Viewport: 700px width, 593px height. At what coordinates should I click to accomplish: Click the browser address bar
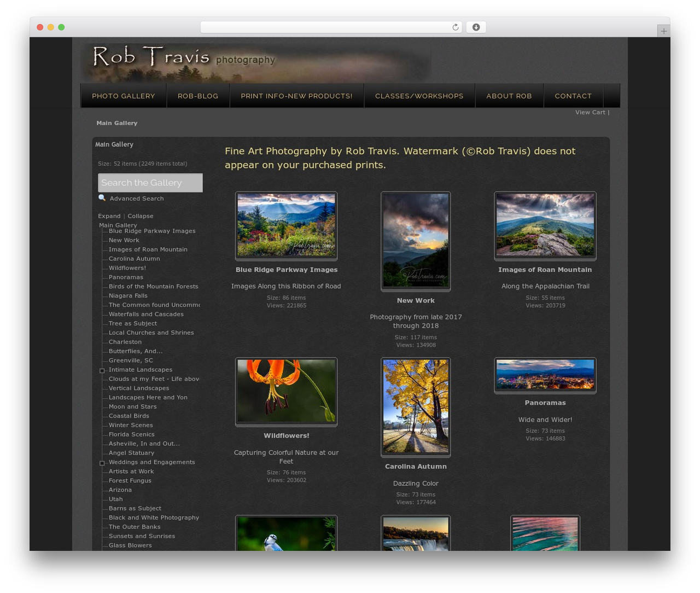pos(331,27)
